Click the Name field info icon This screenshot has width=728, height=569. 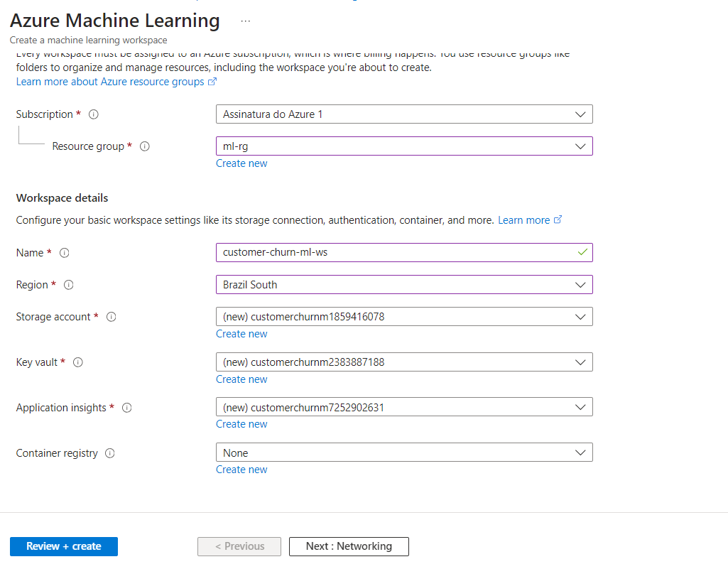[x=65, y=253]
